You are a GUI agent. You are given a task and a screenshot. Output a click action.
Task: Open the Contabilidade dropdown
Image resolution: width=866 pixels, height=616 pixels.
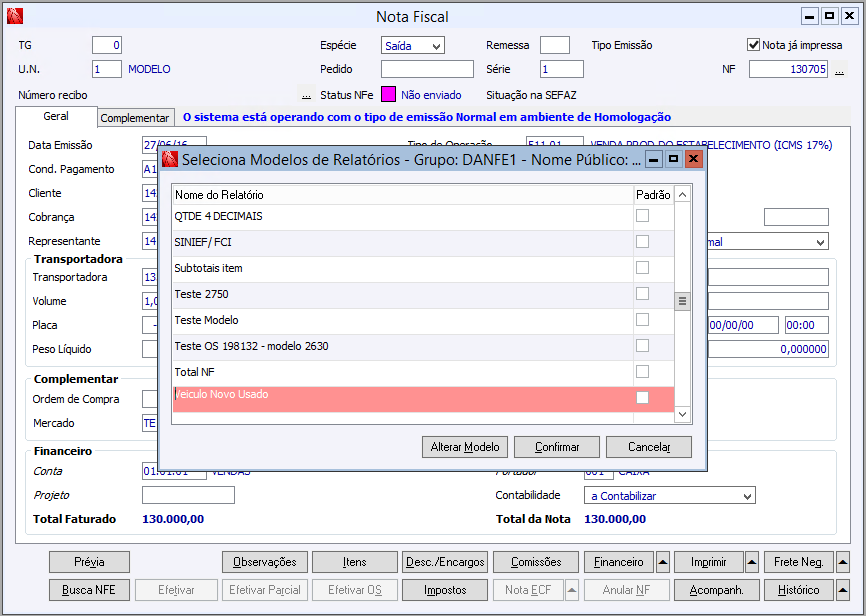[x=669, y=496]
